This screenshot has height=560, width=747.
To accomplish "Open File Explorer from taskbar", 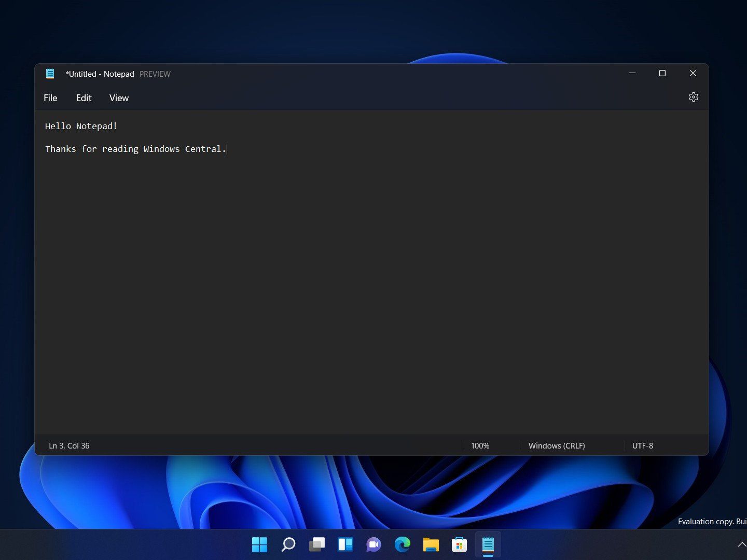I will tap(431, 544).
